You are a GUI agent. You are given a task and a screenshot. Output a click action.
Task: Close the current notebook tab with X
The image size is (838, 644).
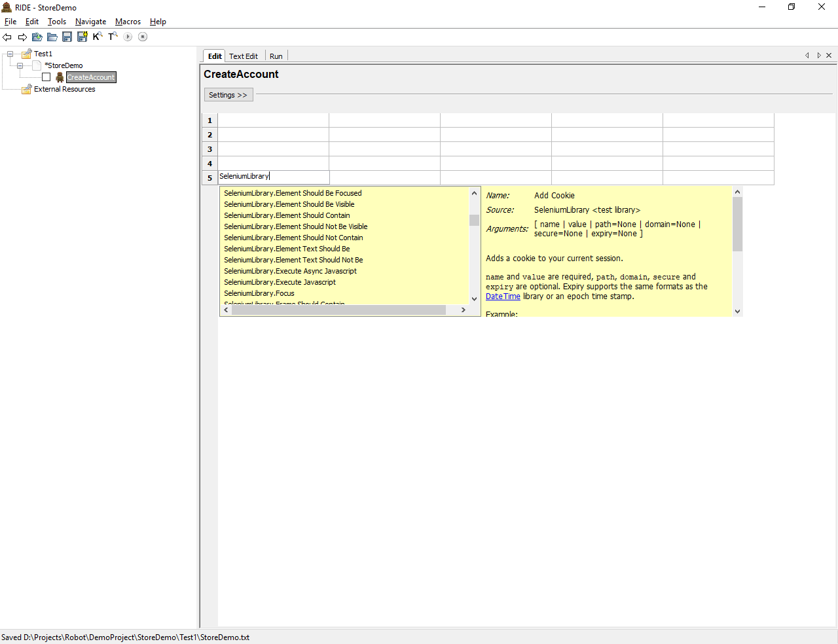pyautogui.click(x=829, y=56)
